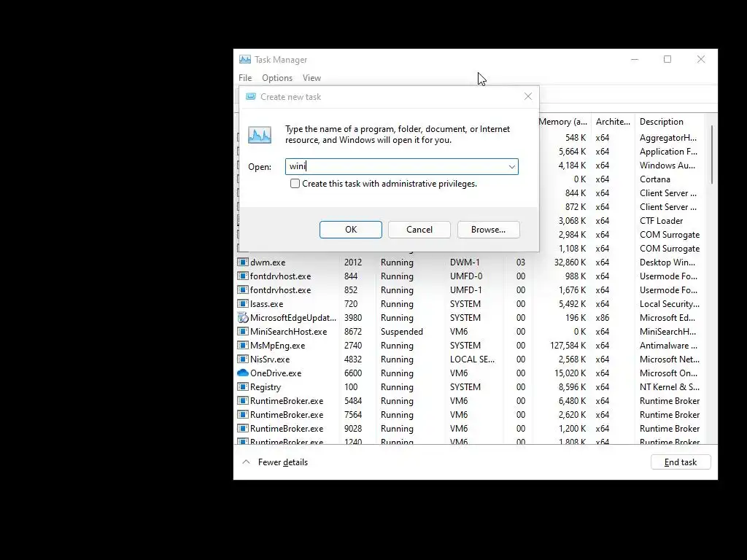
Task: Click the Cortana description entry
Action: point(654,179)
